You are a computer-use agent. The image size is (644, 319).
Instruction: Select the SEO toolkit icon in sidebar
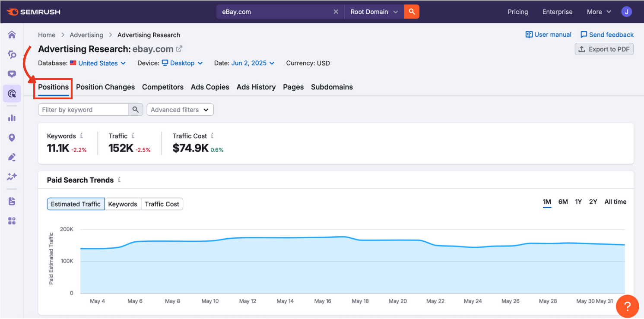[11, 54]
